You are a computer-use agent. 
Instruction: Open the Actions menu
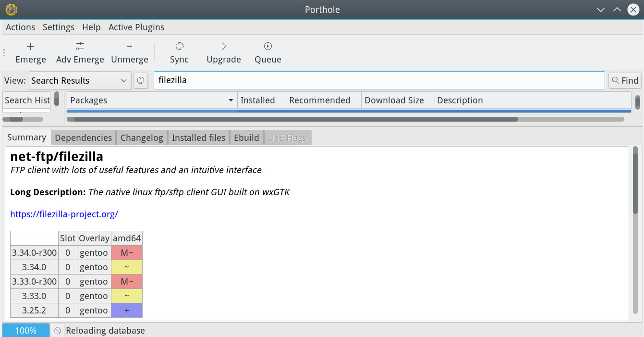20,27
